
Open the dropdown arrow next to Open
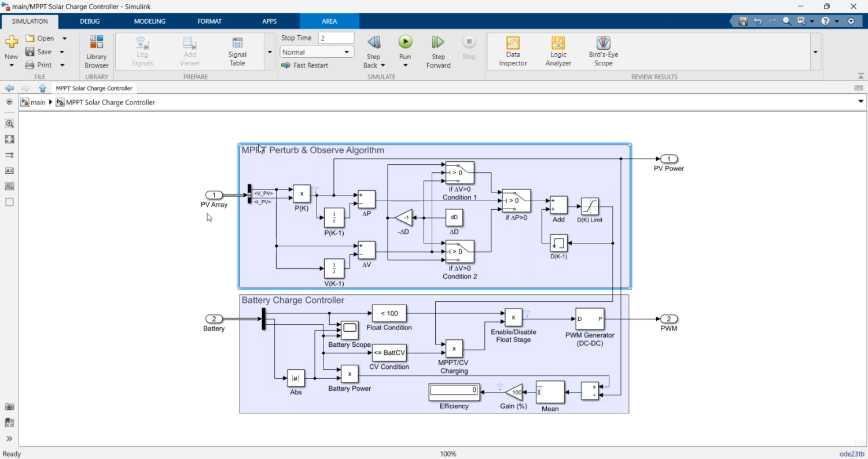pyautogui.click(x=64, y=38)
